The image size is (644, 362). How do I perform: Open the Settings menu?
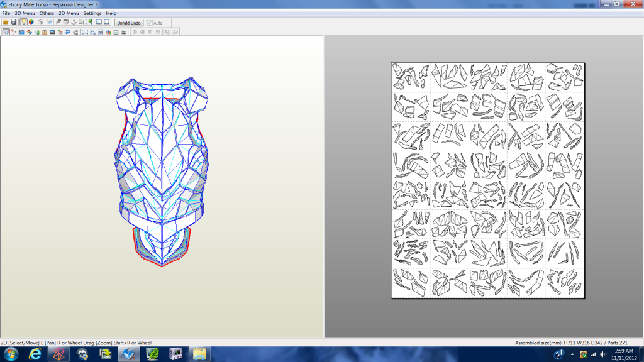[x=92, y=13]
